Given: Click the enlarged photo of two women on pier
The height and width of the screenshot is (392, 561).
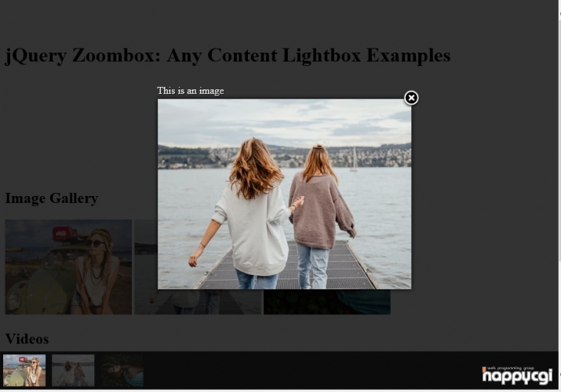Looking at the screenshot, I should (x=285, y=194).
